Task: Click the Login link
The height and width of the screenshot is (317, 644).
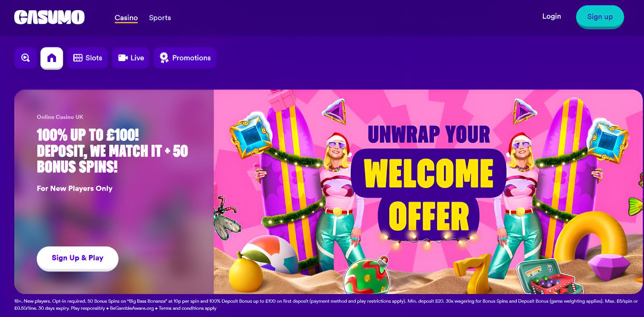Action: [551, 16]
